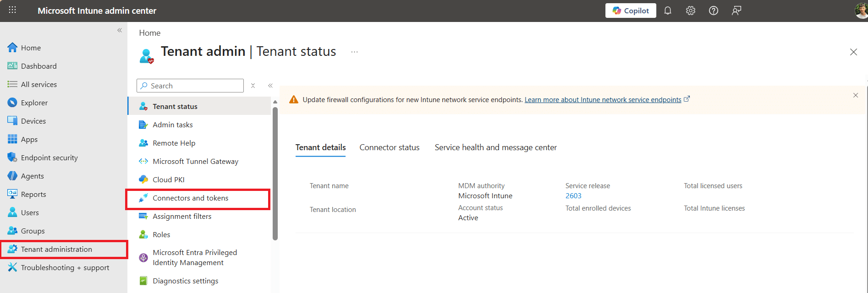The image size is (868, 293).
Task: Collapse the left navigation sidebar
Action: pos(120,30)
